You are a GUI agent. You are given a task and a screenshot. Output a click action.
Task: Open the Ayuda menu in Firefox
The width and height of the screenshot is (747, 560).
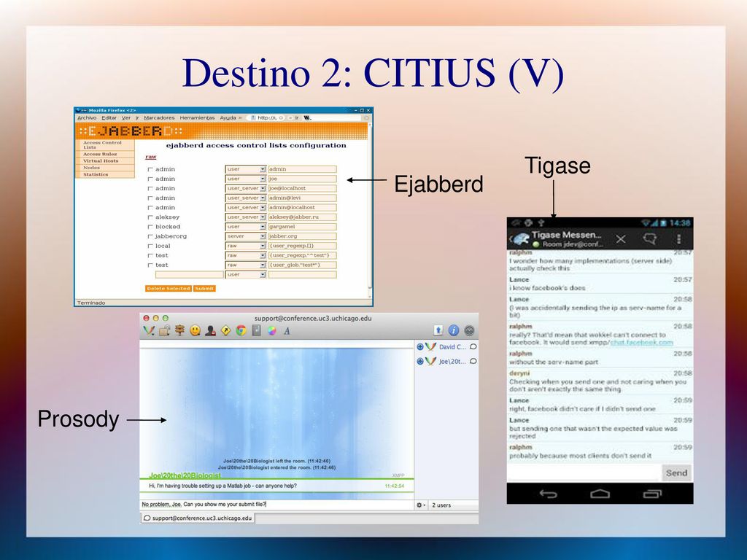228,117
